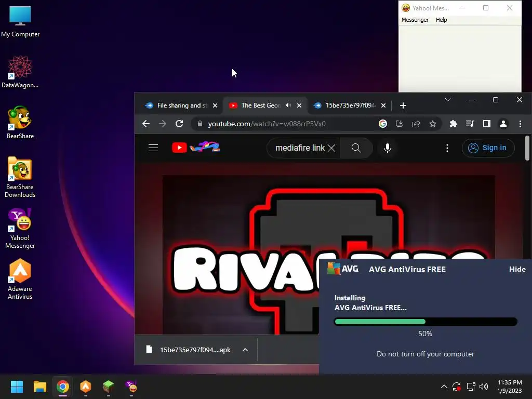
Task: Click the sync status tray icon
Action: point(457,387)
